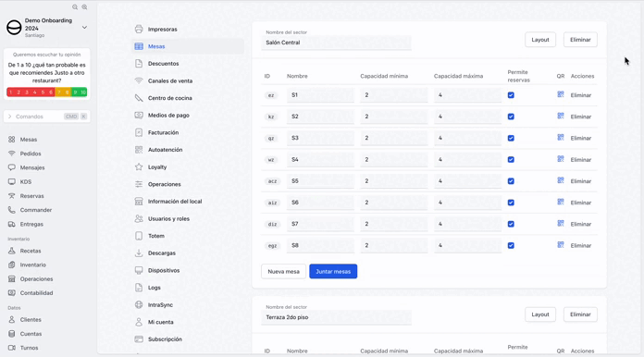The width and height of the screenshot is (644, 357).
Task: Open Información del local settings
Action: (x=188, y=202)
